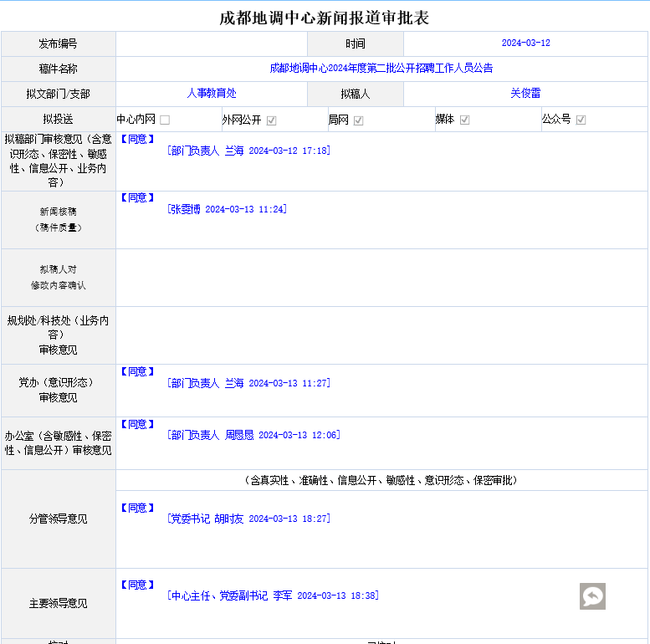The image size is (650, 644).
Task: Select the drafter name 关俊雷
Action: click(525, 94)
